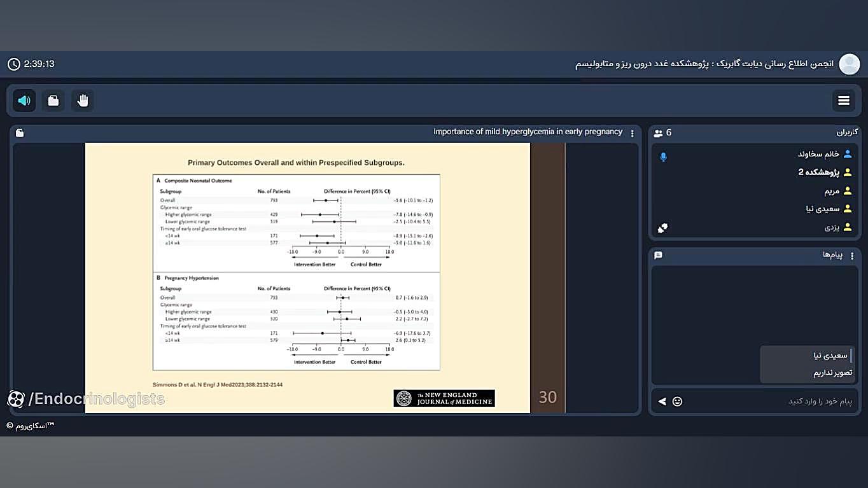Click the avatar icon beside پژوهشکده 2
This screenshot has width=868, height=488.
click(x=848, y=172)
